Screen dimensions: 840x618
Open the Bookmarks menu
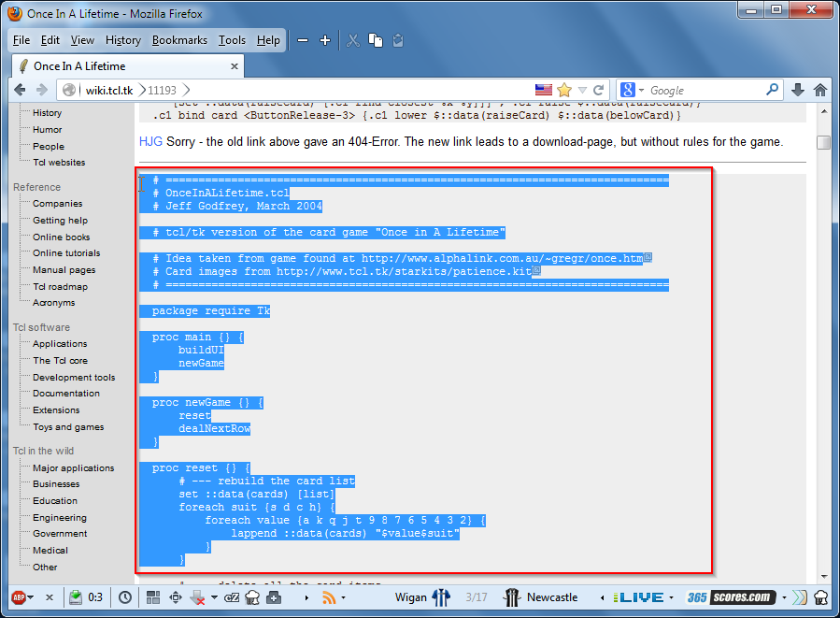click(x=179, y=40)
